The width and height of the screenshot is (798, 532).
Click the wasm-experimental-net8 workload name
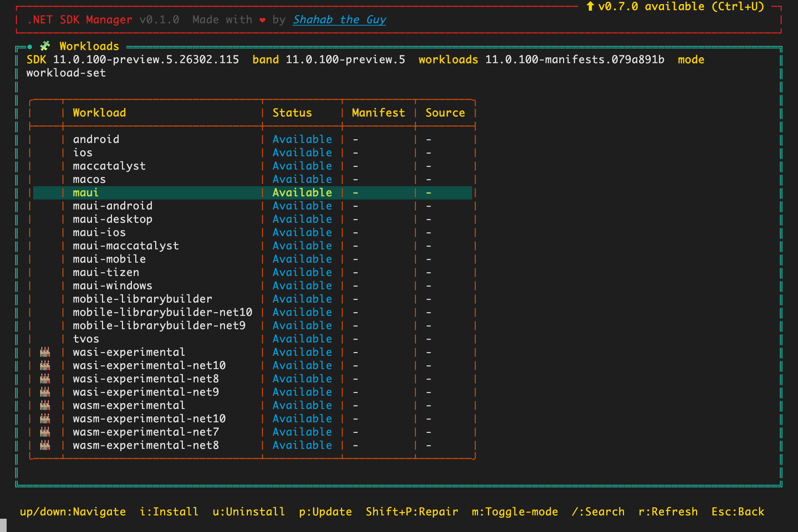point(146,445)
